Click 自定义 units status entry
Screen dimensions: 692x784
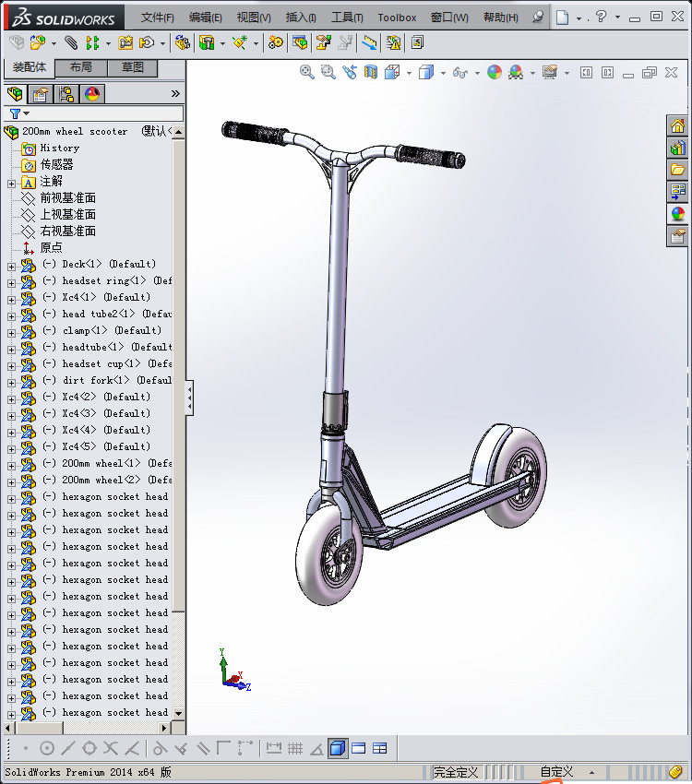[556, 773]
